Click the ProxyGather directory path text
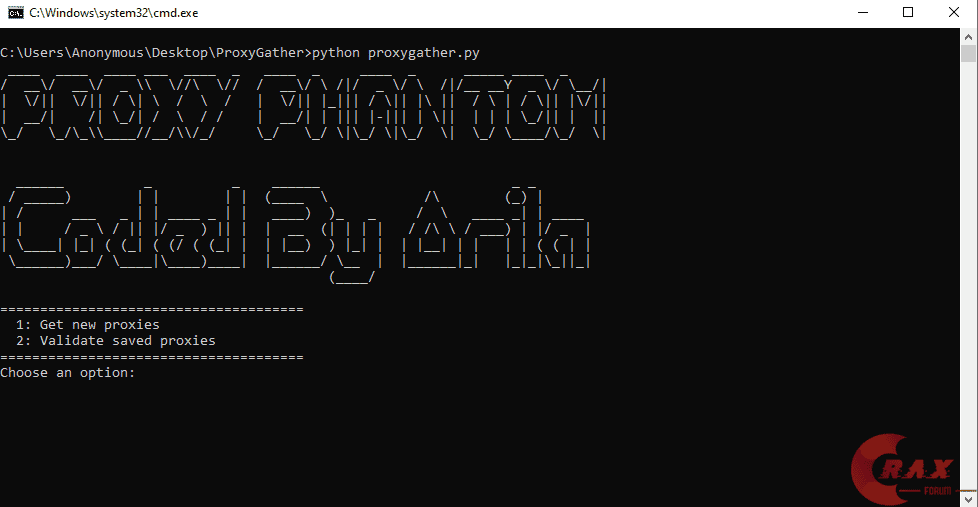Viewport: 978px width, 507px height. point(154,53)
